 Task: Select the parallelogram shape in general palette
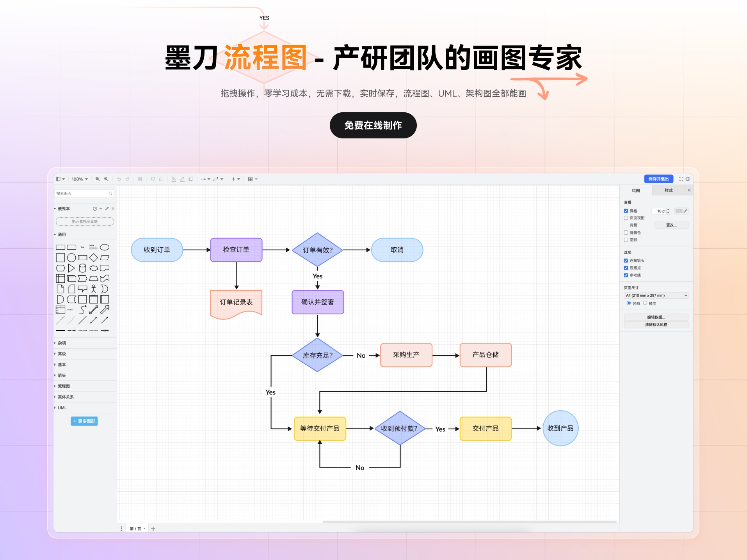point(105,258)
